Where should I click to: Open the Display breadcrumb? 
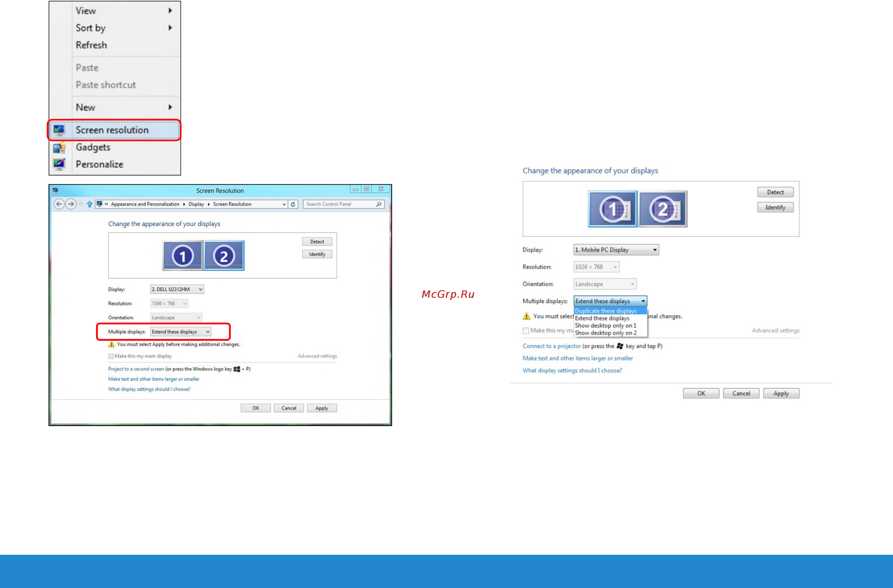point(196,204)
